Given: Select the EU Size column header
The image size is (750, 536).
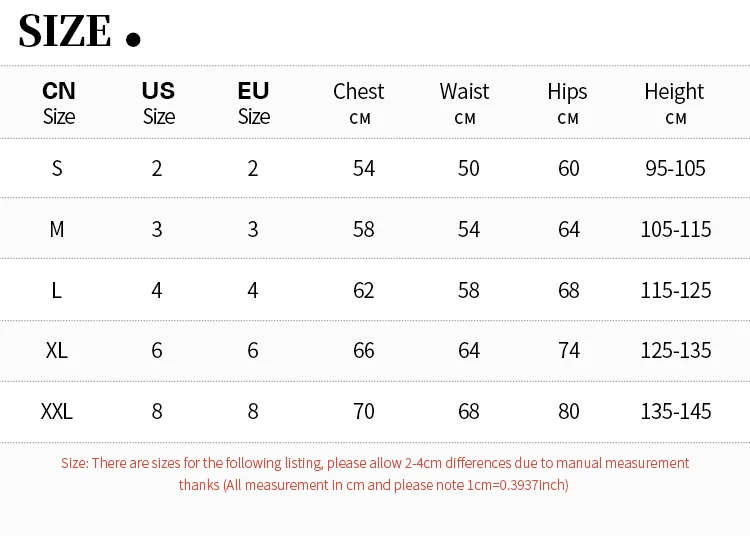Looking at the screenshot, I should [254, 103].
